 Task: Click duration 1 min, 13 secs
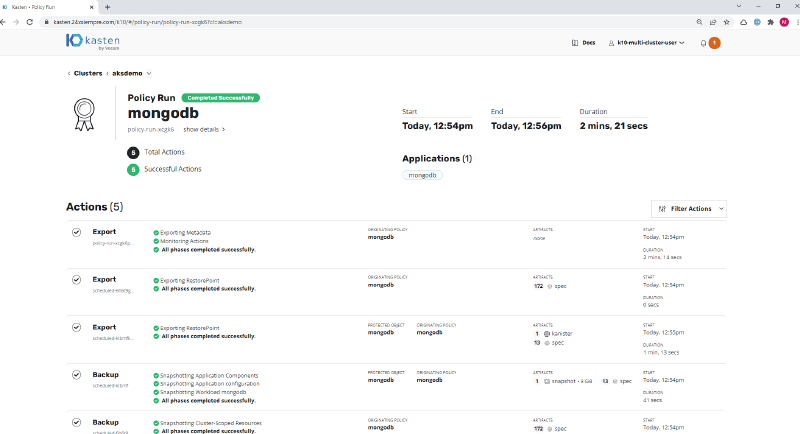[x=661, y=352]
